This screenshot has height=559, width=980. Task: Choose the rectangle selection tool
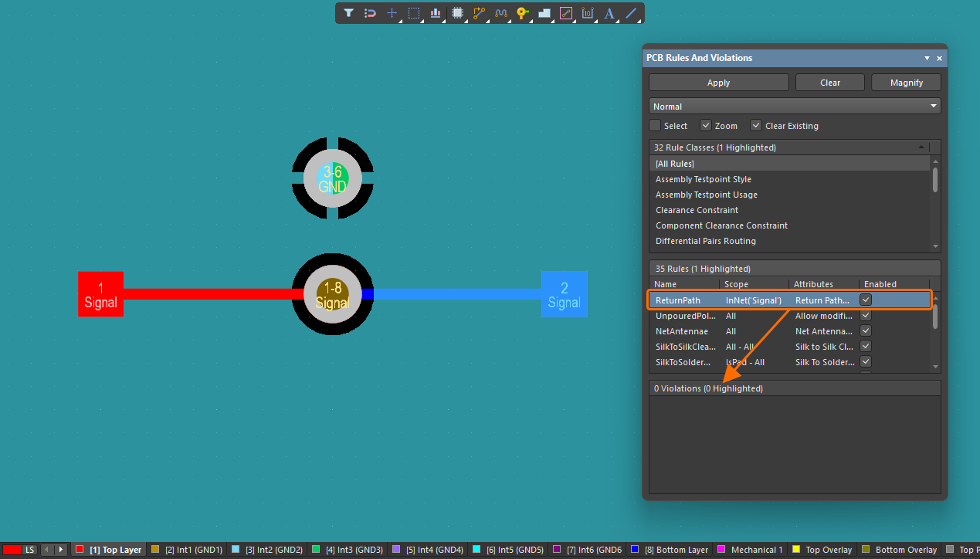[414, 13]
